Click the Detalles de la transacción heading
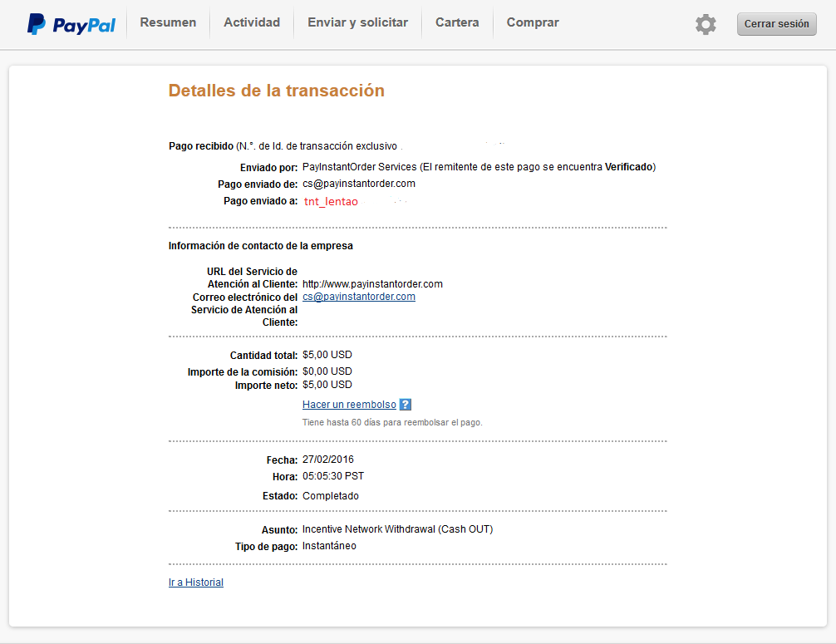 click(x=276, y=91)
